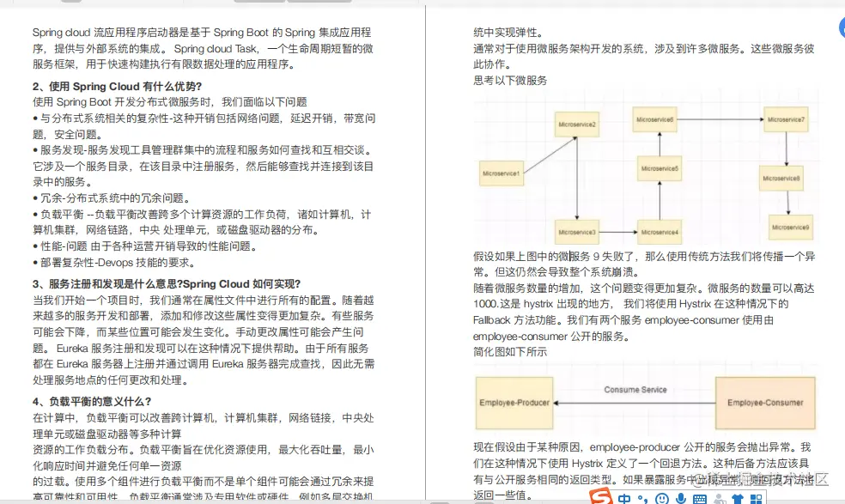845x504 pixels.
Task: Click the line starting 'Fallback 方法功能'
Action: click(623, 320)
